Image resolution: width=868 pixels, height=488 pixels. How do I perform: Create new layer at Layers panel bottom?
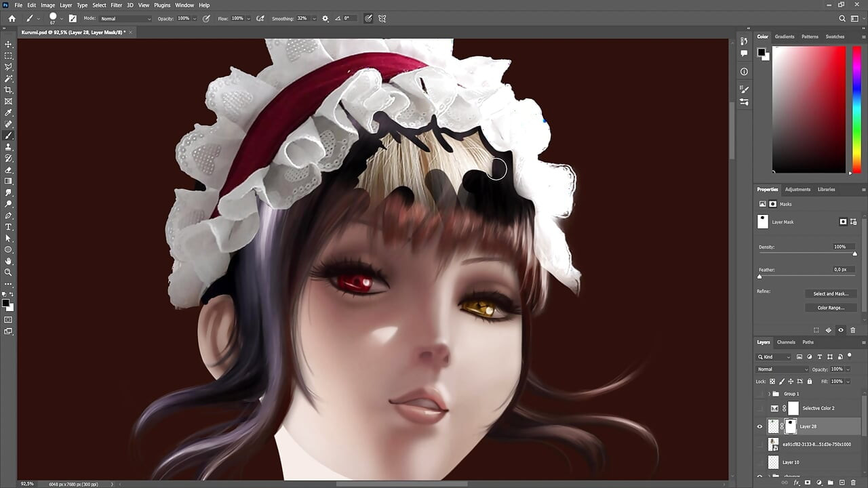click(x=842, y=483)
